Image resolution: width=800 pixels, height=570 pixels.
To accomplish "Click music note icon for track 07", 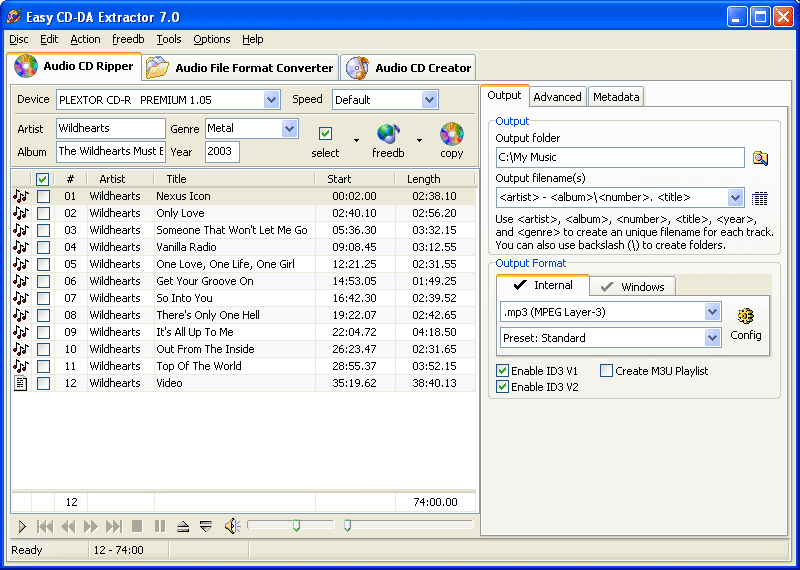I will [x=21, y=298].
